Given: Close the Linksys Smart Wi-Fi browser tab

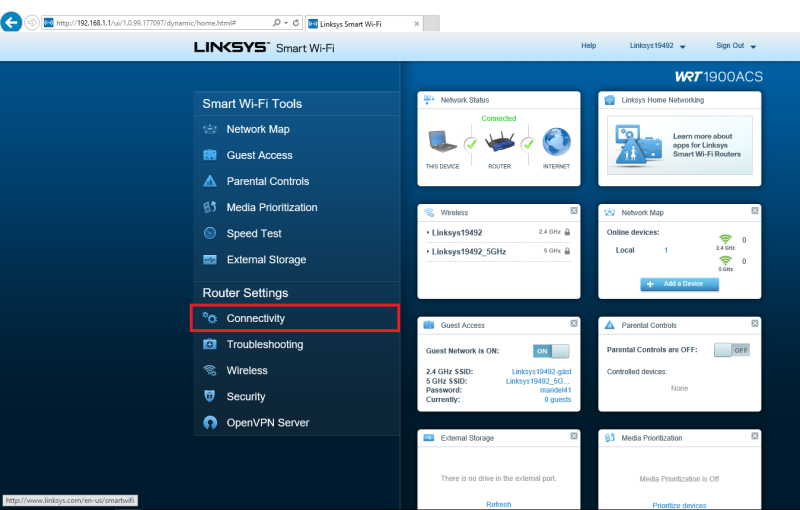Looking at the screenshot, I should tap(417, 23).
